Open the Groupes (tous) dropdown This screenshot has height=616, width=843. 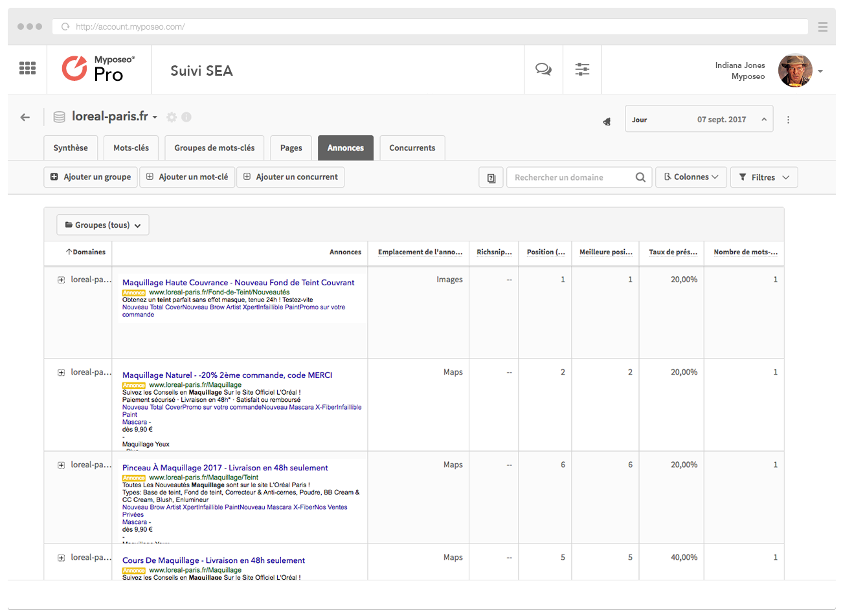103,225
